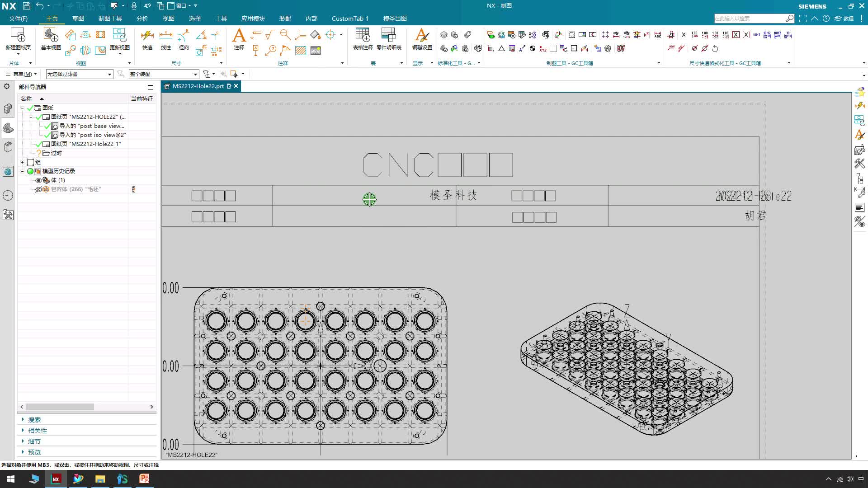The image size is (868, 488).
Task: Click the boxed X dimension format icon
Action: (736, 35)
